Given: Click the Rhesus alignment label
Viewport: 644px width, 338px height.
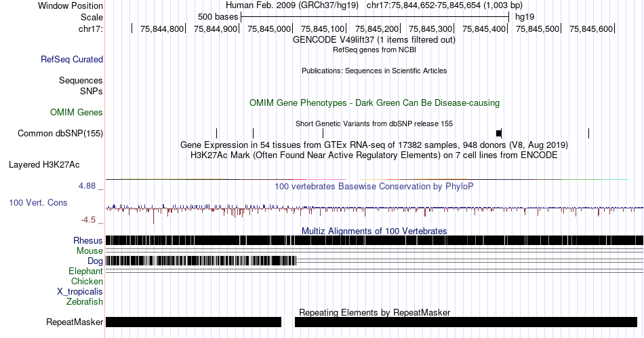Looking at the screenshot, I should click(x=88, y=240).
